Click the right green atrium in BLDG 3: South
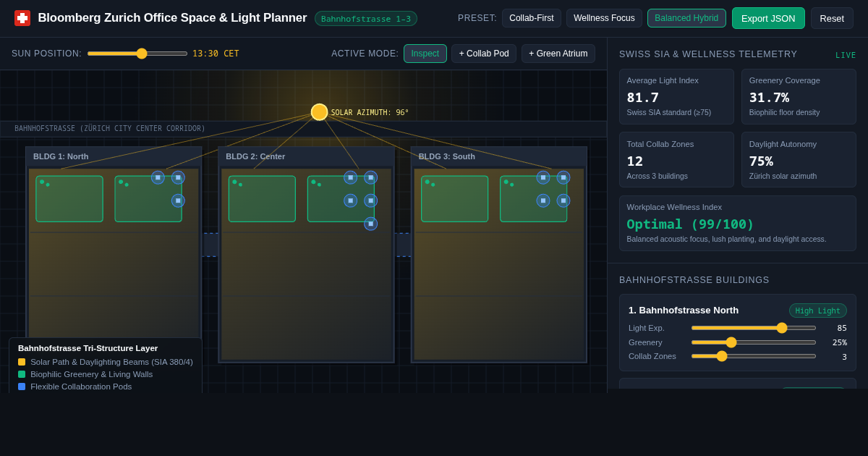 pyautogui.click(x=534, y=199)
